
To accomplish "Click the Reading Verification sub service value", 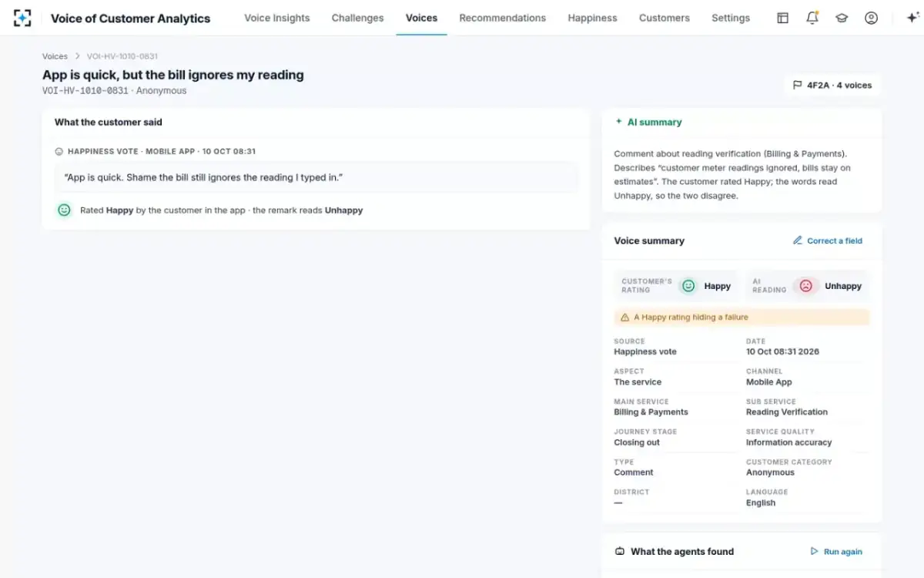I will point(787,412).
